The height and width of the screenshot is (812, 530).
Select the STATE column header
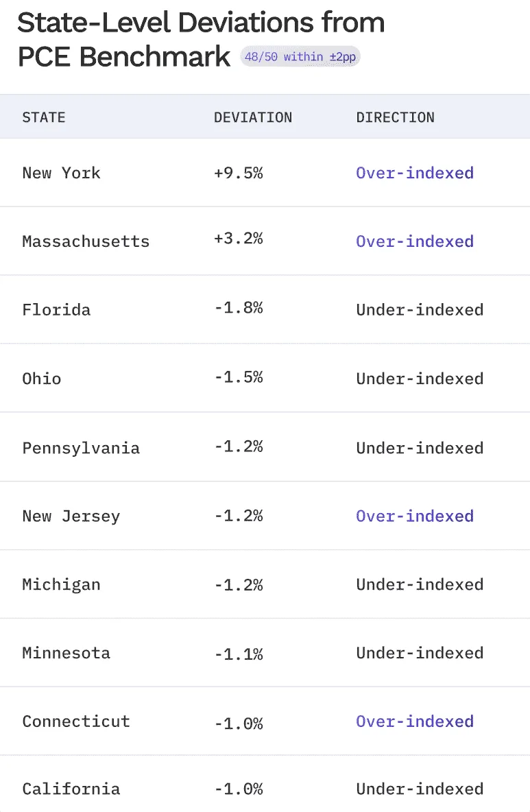[x=44, y=117]
